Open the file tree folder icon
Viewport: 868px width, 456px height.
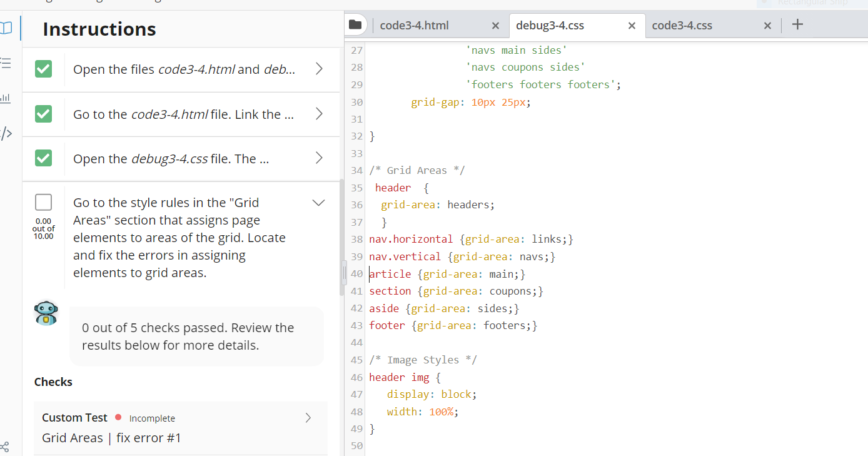click(355, 24)
